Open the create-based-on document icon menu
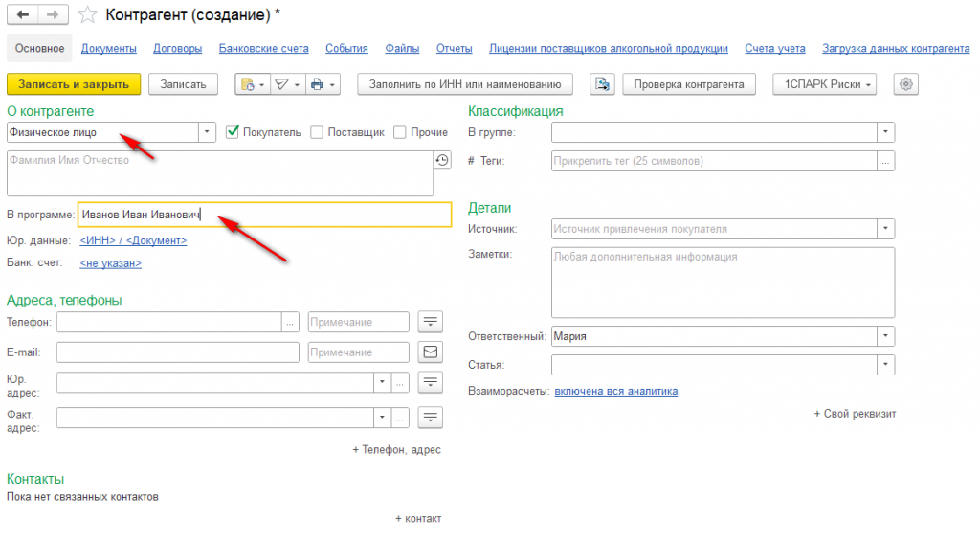This screenshot has height=545, width=980. pyautogui.click(x=253, y=84)
